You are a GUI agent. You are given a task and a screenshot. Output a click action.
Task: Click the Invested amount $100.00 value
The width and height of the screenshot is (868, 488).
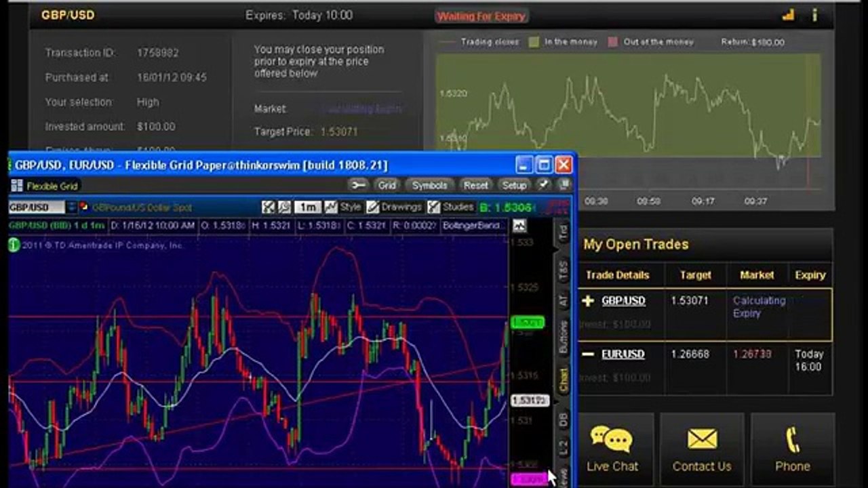[156, 127]
